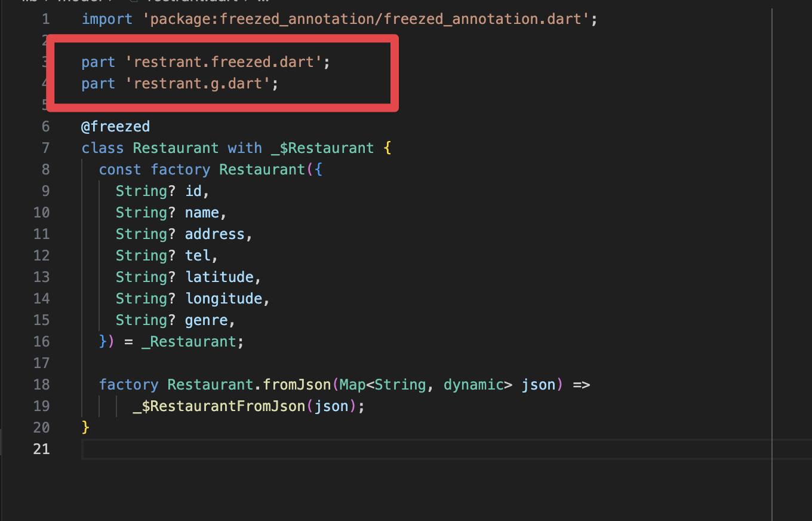This screenshot has width=812, height=521.
Task: Click line number 6 in the gutter
Action: 45,127
